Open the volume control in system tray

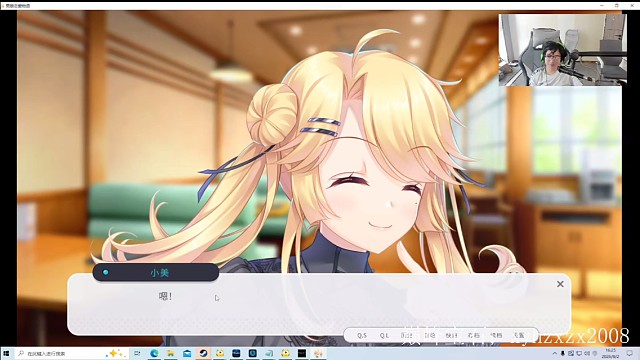click(x=587, y=353)
